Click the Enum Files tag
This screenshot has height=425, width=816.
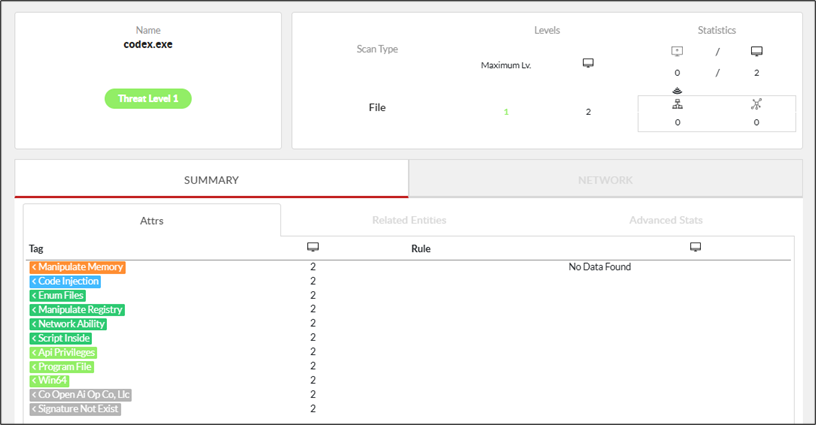coord(58,295)
